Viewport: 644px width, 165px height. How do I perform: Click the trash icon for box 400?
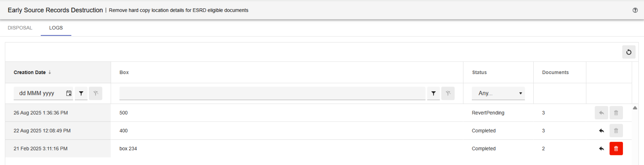tap(616, 131)
